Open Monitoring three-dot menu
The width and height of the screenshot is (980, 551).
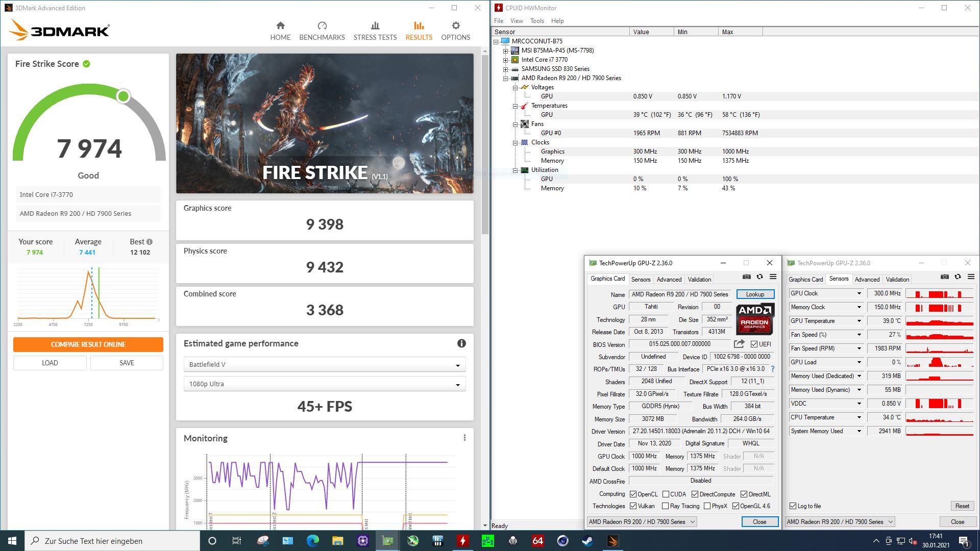coord(464,438)
